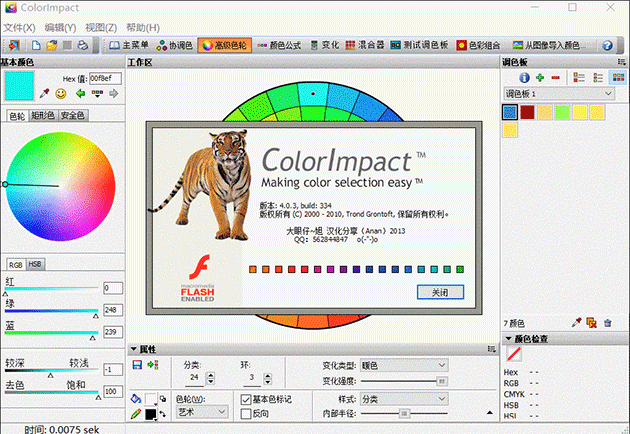The height and width of the screenshot is (434, 630).
Task: Click the 变化强度 slider
Action: tap(404, 381)
